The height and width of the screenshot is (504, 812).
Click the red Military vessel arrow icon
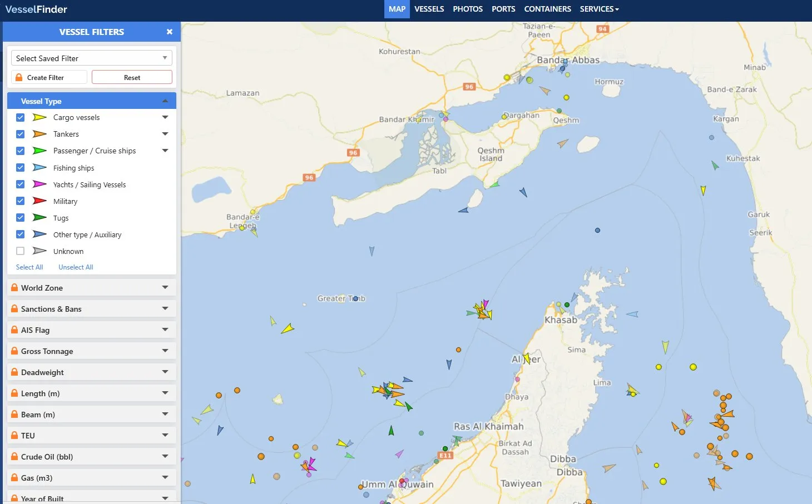pos(38,201)
